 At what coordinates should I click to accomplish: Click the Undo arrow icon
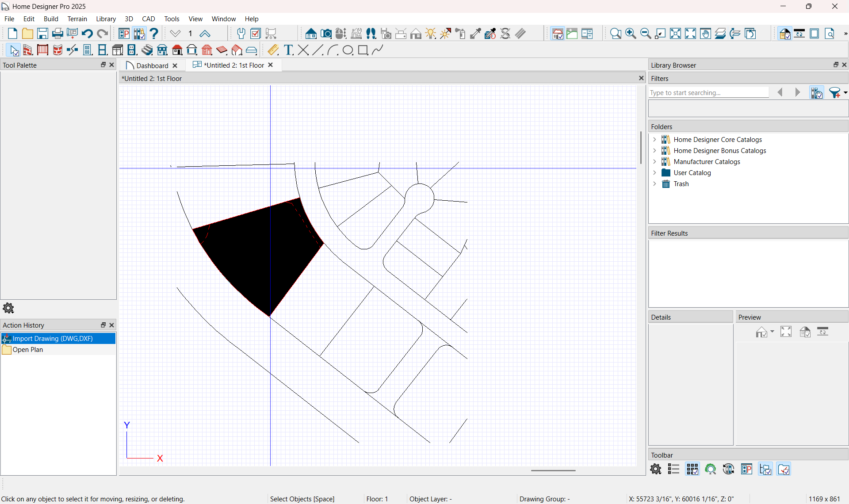point(87,34)
